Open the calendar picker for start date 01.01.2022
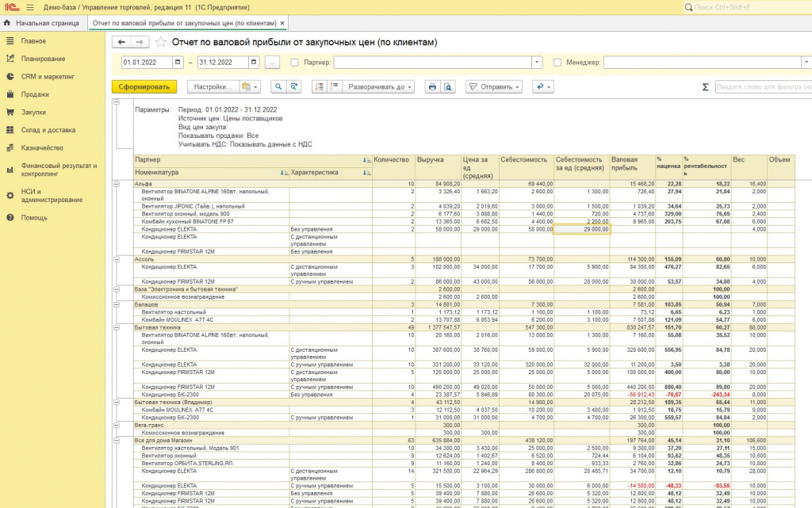This screenshot has height=508, width=812. click(x=179, y=62)
